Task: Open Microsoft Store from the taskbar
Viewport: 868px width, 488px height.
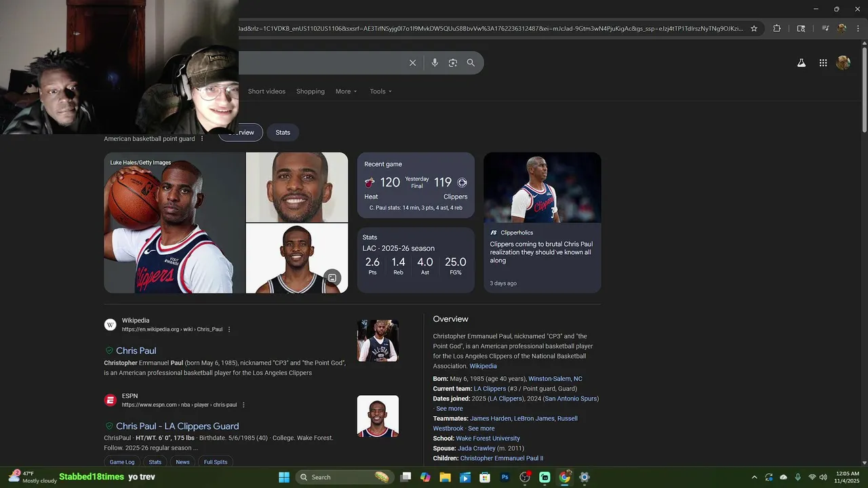Action: [485, 477]
